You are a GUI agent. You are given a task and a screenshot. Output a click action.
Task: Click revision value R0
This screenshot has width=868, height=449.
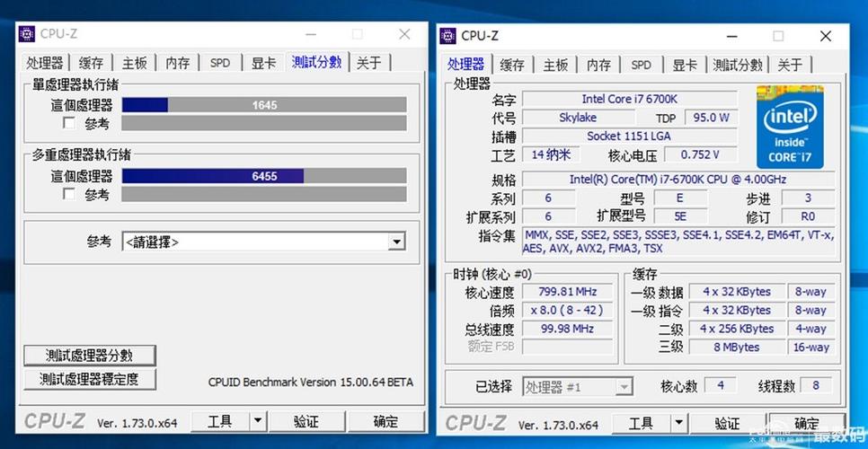pos(808,216)
